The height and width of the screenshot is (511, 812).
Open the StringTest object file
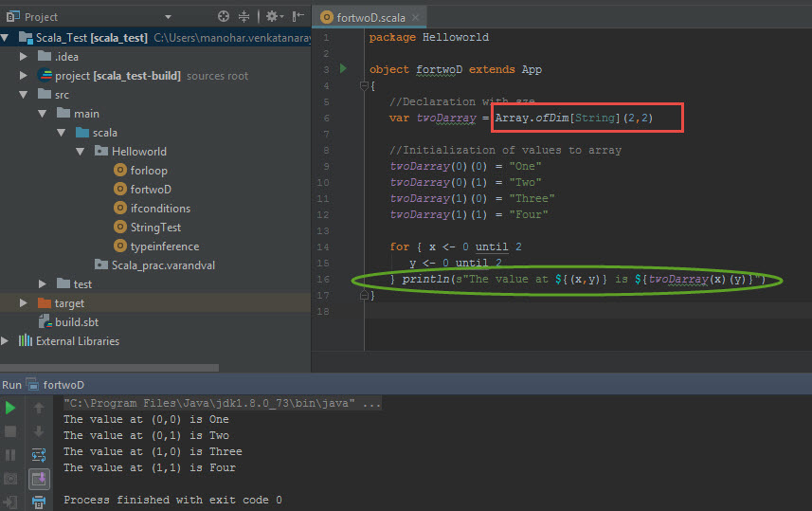pyautogui.click(x=155, y=227)
